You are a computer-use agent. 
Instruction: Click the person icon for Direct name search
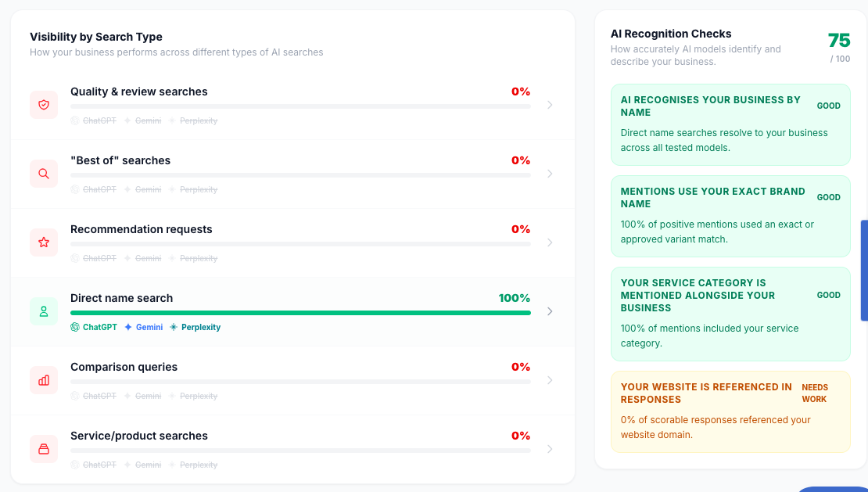(44, 311)
